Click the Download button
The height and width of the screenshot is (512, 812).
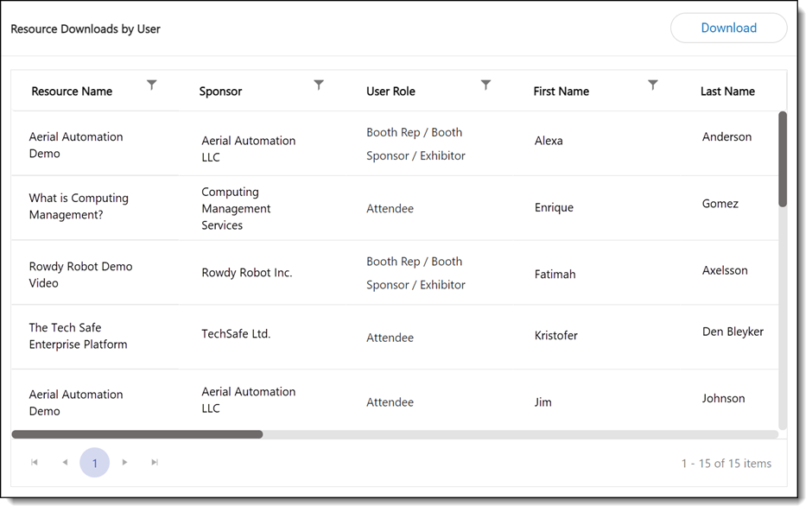pos(728,28)
